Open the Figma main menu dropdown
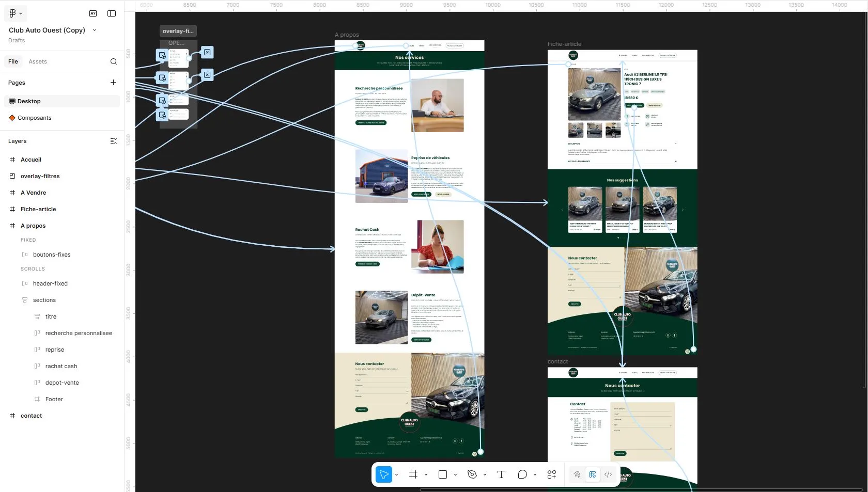 [16, 13]
